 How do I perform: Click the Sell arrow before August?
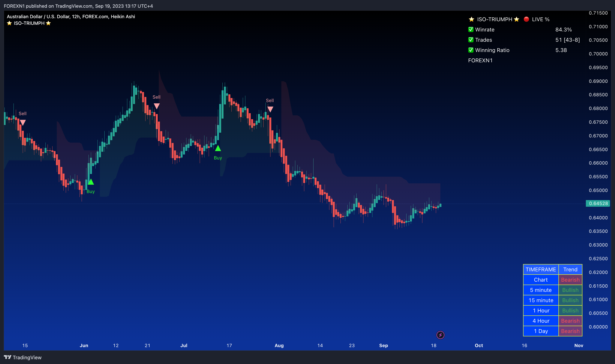(270, 109)
